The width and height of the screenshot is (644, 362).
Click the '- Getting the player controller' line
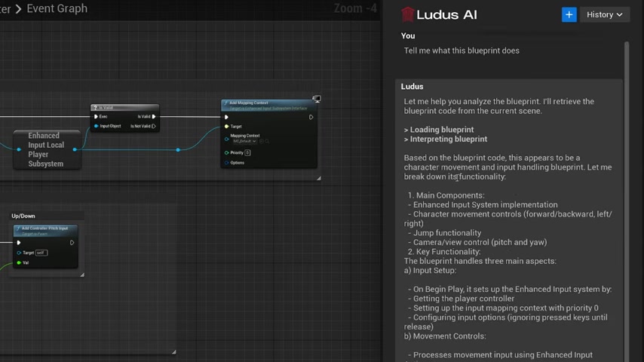click(x=461, y=299)
